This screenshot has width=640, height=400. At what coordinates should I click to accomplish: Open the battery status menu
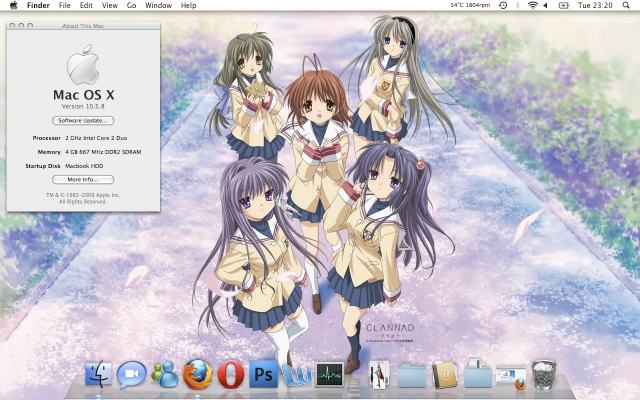[x=566, y=6]
